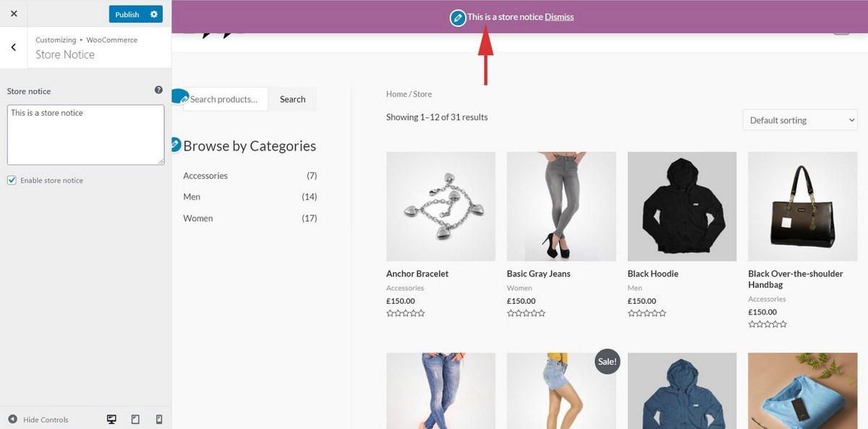
Task: Click pencil edit icon on store notice
Action: 457,18
